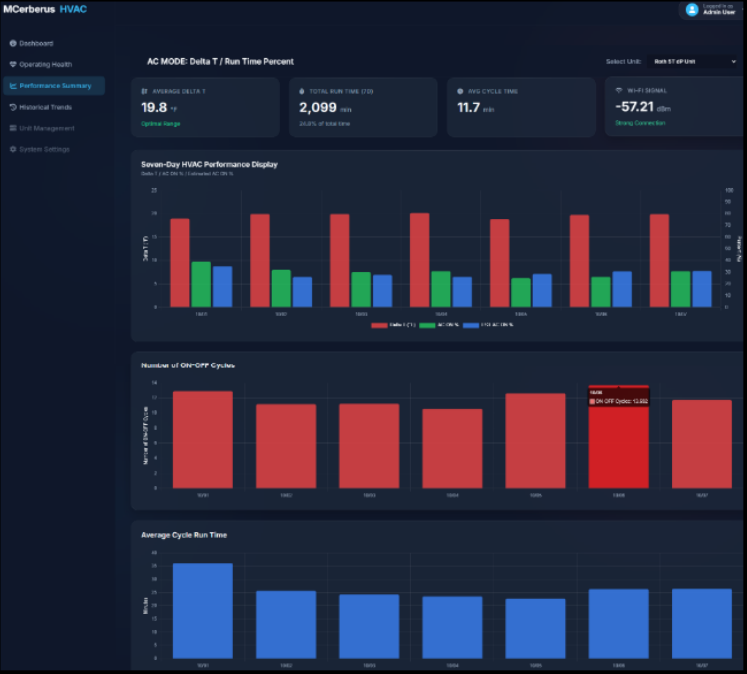Click the Average Cycle Run Time heading
The height and width of the screenshot is (674, 747).
(x=184, y=535)
